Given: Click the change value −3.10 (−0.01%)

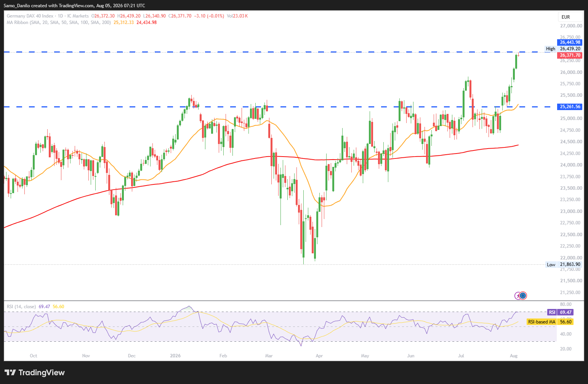Looking at the screenshot, I should (x=209, y=16).
